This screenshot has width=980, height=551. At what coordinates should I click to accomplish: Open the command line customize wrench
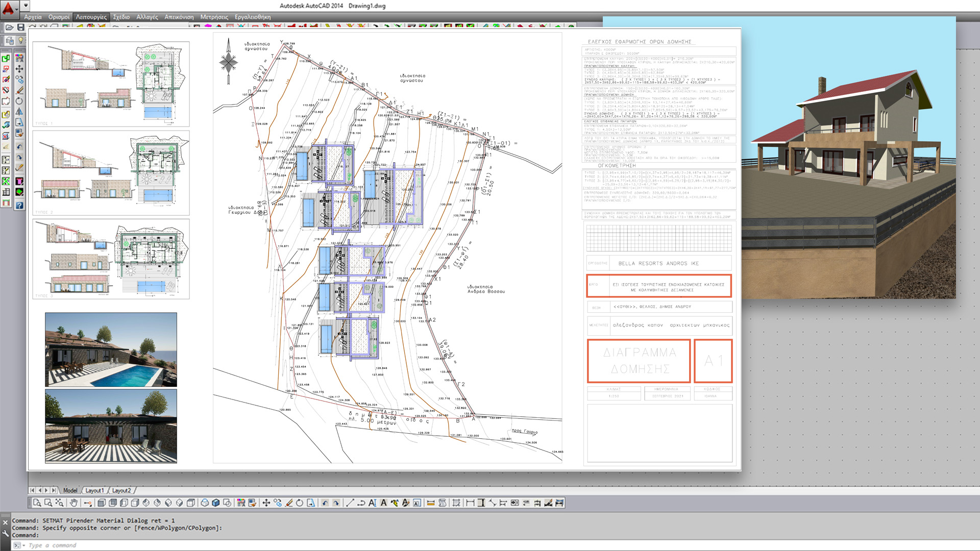(5, 534)
